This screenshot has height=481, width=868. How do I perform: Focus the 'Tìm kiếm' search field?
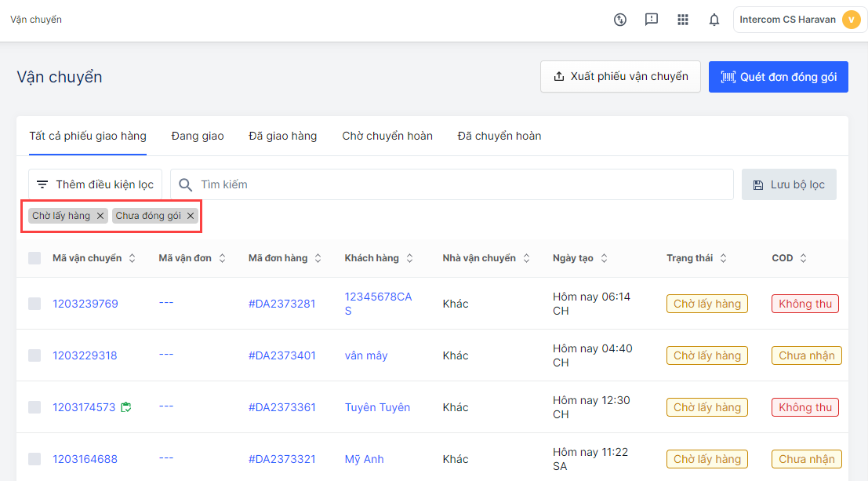coord(463,184)
